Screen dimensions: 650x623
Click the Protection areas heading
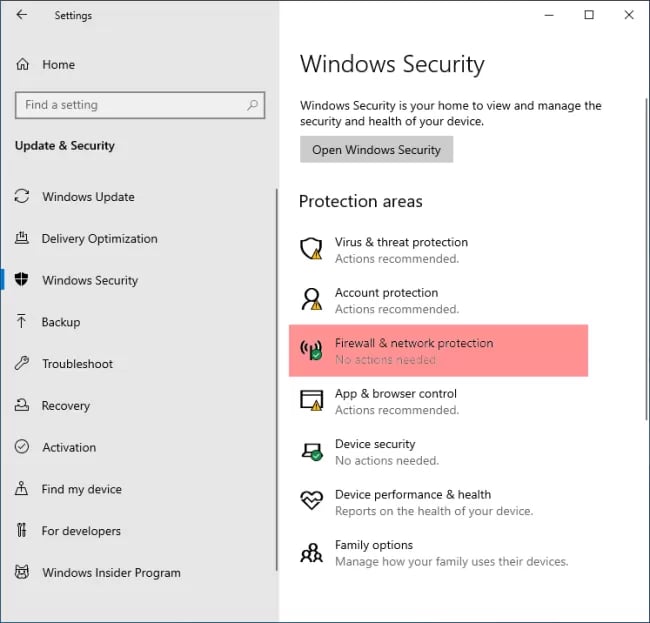(361, 201)
